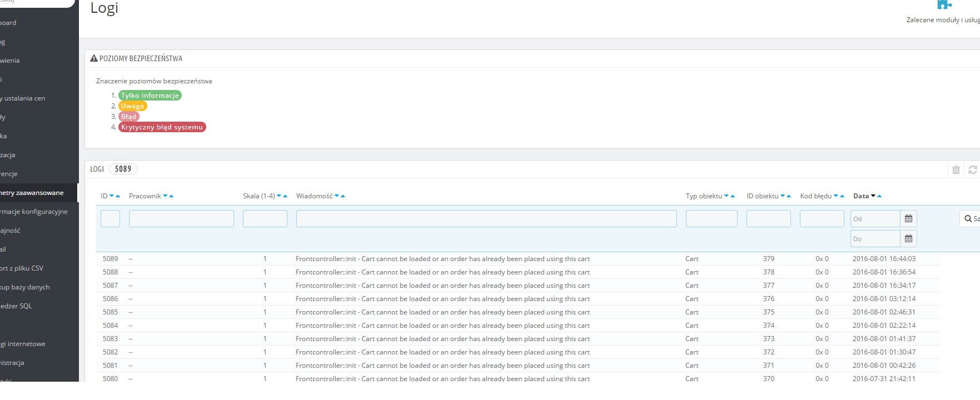Open calendar for the Do date field

tap(908, 239)
